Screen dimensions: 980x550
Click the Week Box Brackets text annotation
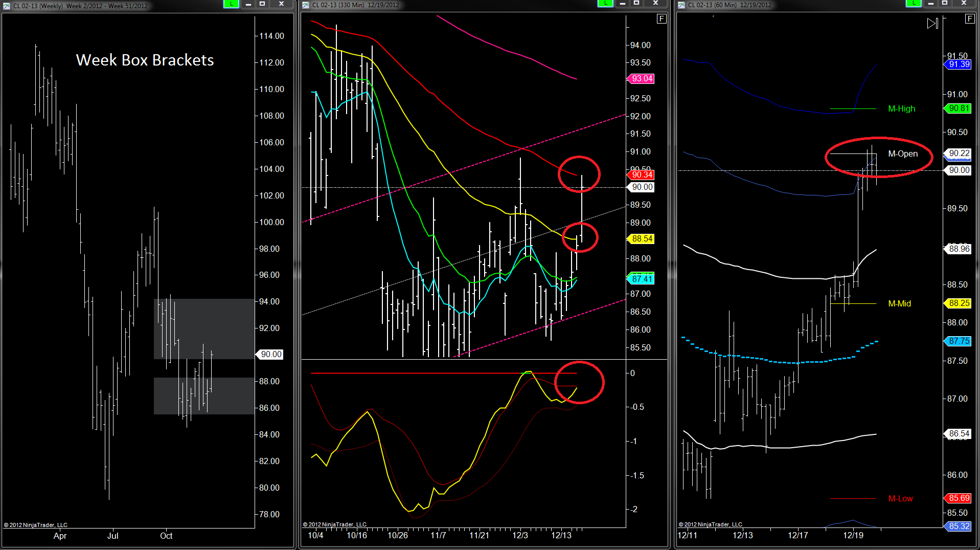[x=145, y=60]
